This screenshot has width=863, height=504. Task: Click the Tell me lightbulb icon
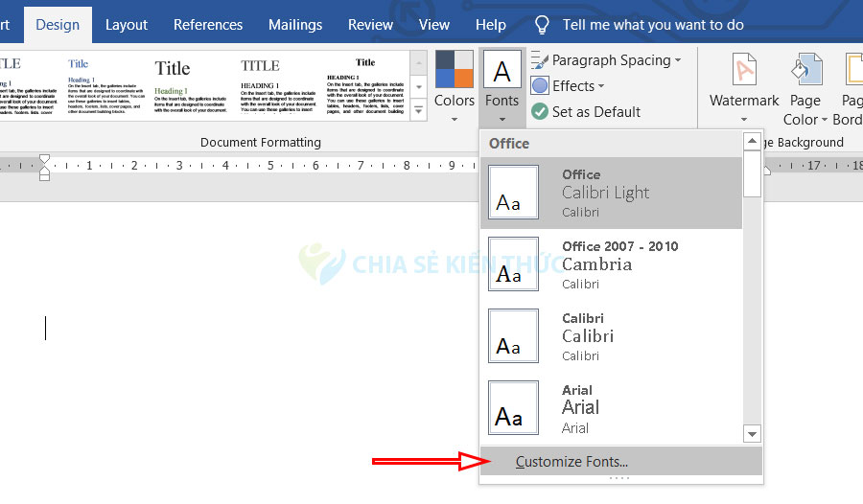pyautogui.click(x=542, y=25)
